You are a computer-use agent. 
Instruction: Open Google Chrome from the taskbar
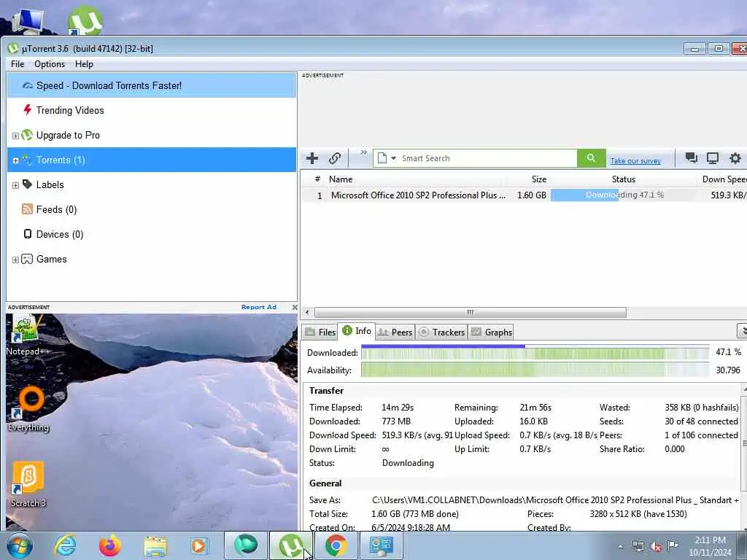point(336,545)
